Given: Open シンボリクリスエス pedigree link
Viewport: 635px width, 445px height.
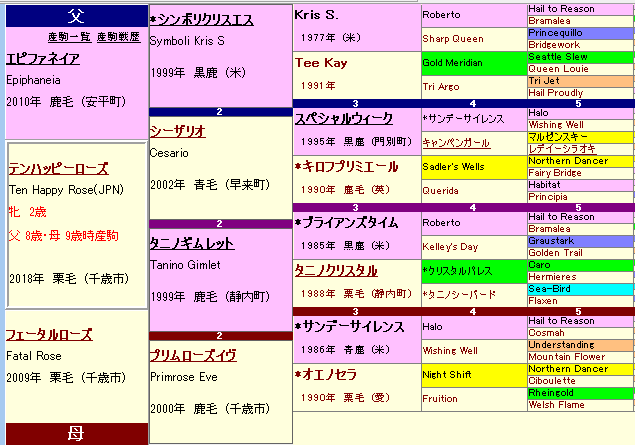Looking at the screenshot, I should 202,19.
